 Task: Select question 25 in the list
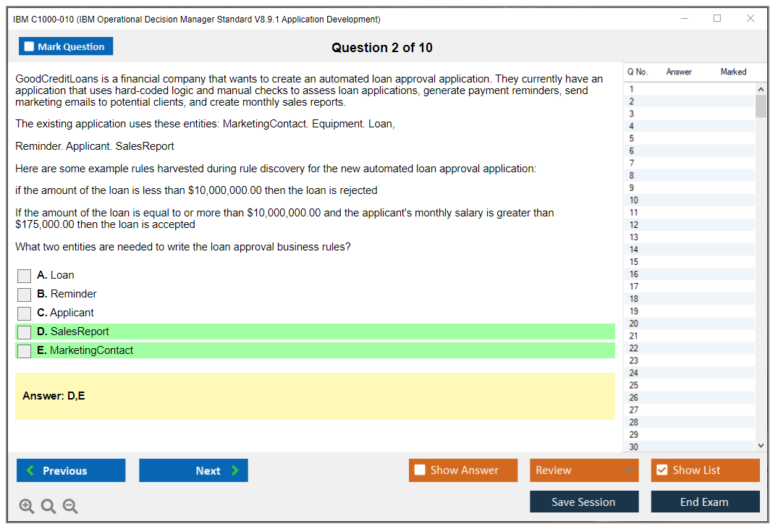tap(634, 385)
